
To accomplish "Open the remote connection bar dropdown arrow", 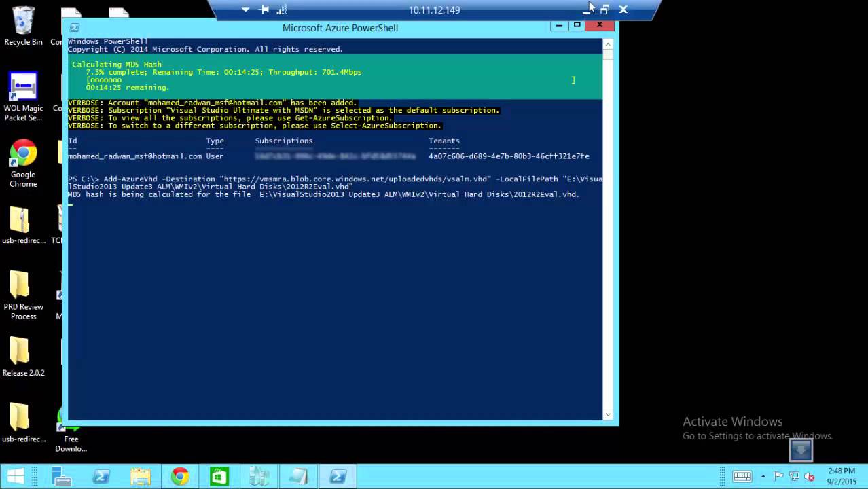I will (245, 10).
